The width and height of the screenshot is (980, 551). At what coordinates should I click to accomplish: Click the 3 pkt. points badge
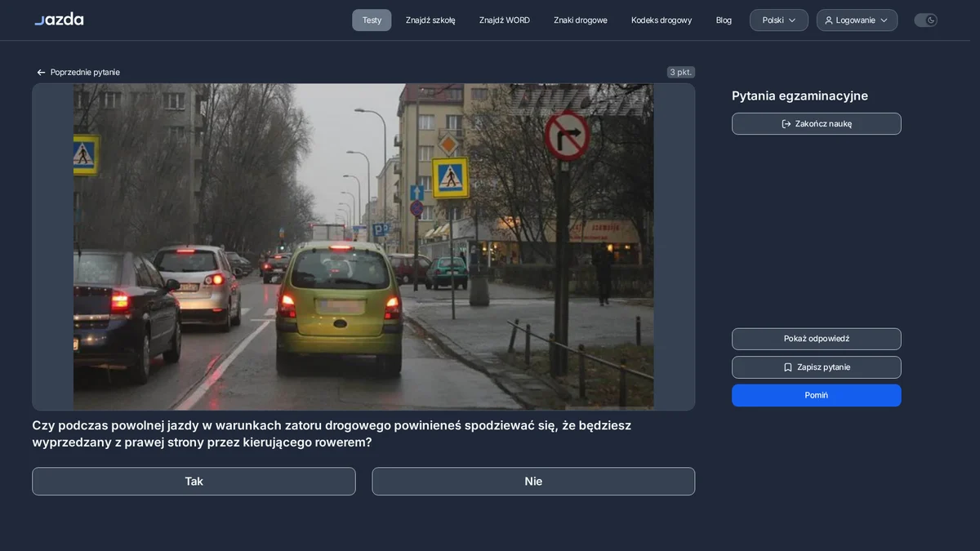681,73
